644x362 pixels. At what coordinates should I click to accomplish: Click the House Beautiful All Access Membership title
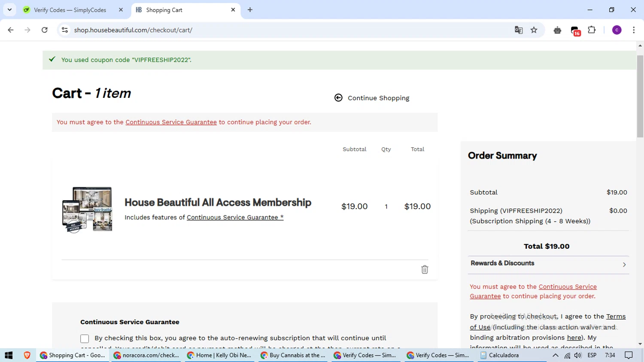pos(218,202)
